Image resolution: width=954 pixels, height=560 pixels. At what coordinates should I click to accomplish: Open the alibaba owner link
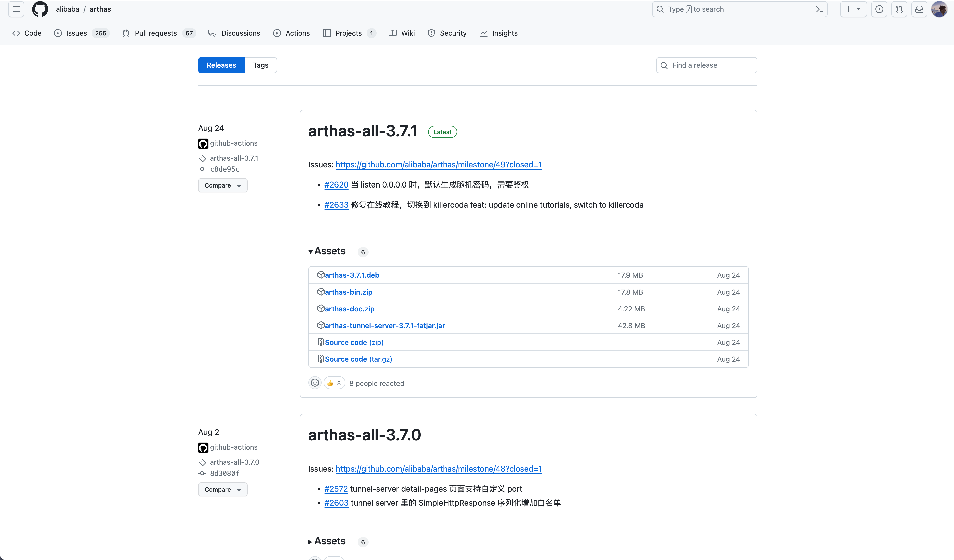[x=67, y=9]
